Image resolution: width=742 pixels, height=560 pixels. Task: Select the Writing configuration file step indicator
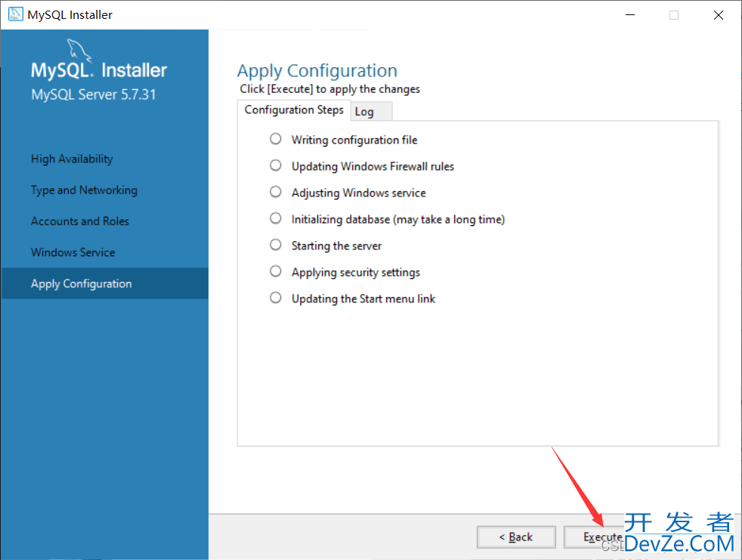[275, 139]
